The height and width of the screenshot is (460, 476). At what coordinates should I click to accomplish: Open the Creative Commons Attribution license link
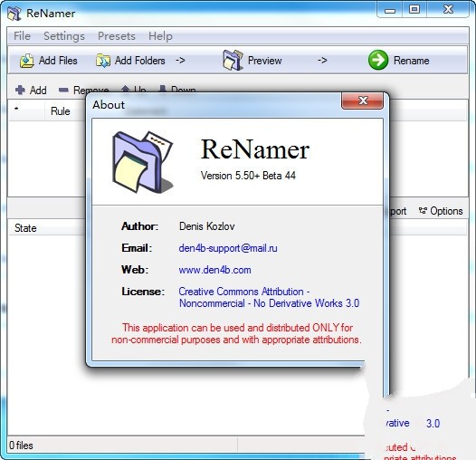(269, 297)
